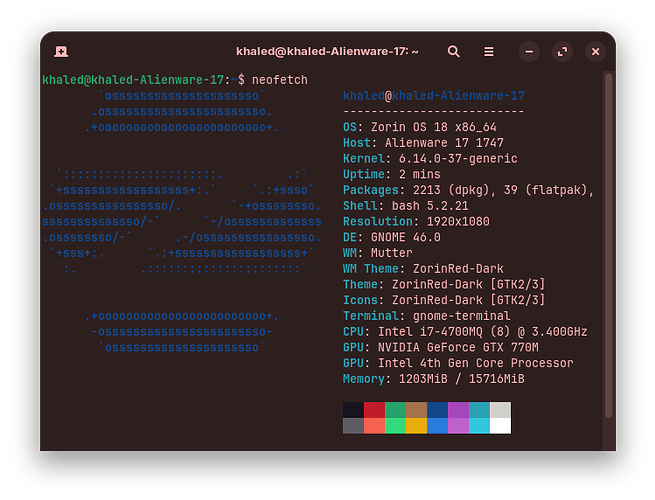
Task: Click the CPU Intel i7-4700MQ line
Action: (x=464, y=331)
